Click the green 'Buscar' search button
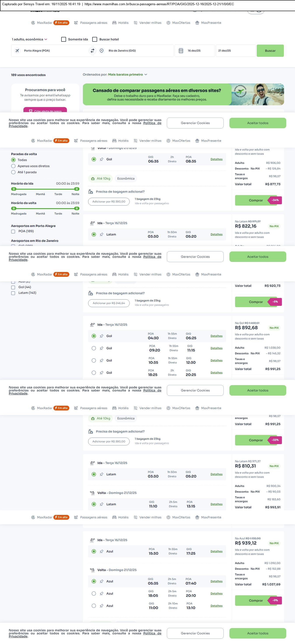The height and width of the screenshot is (644, 295). coord(270,51)
